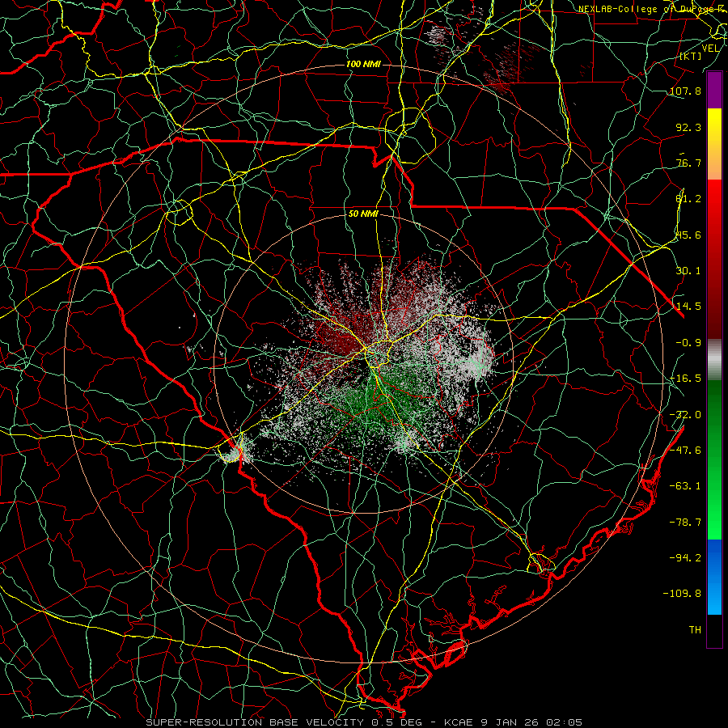This screenshot has height=728, width=728.
Task: Click the 61.2 legend value
Action: (688, 199)
